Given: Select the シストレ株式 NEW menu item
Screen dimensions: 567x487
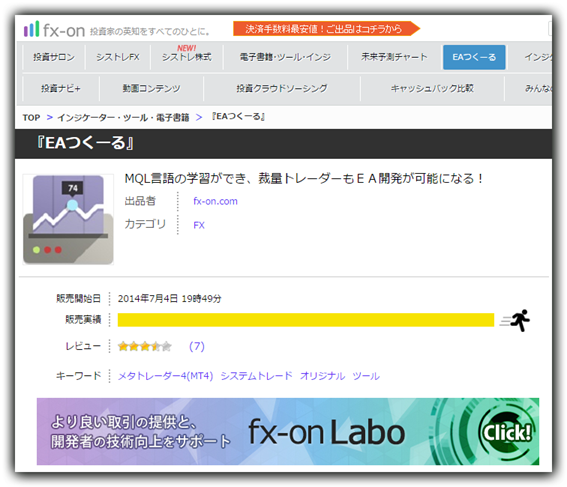Looking at the screenshot, I should pyautogui.click(x=187, y=57).
